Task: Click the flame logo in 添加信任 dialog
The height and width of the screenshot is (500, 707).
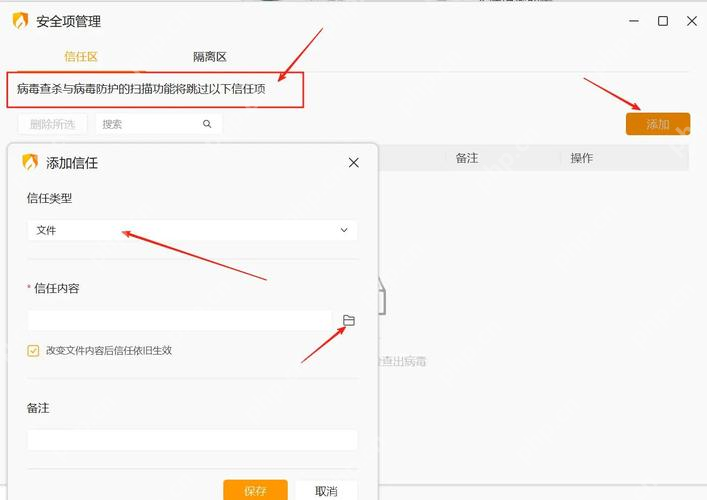Action: pos(30,162)
